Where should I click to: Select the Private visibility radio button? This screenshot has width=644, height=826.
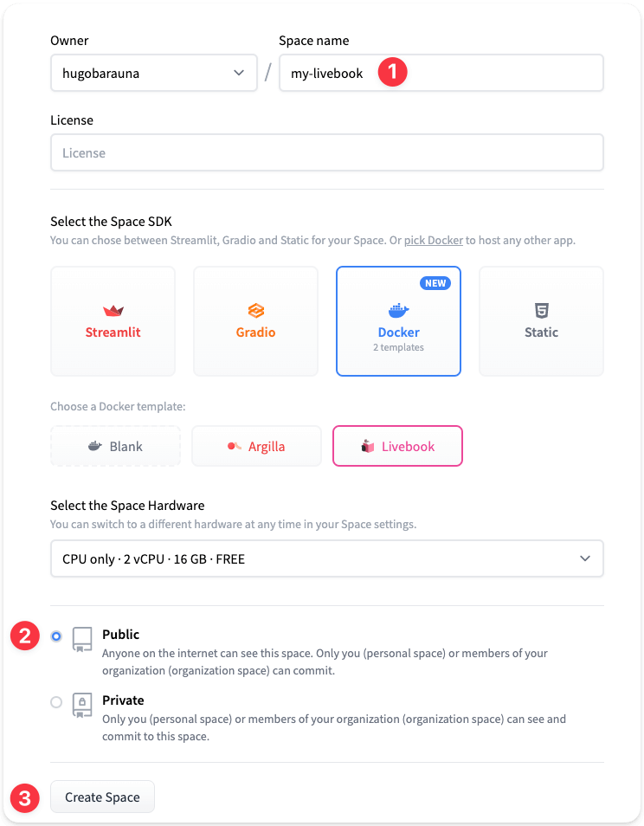pyautogui.click(x=56, y=702)
